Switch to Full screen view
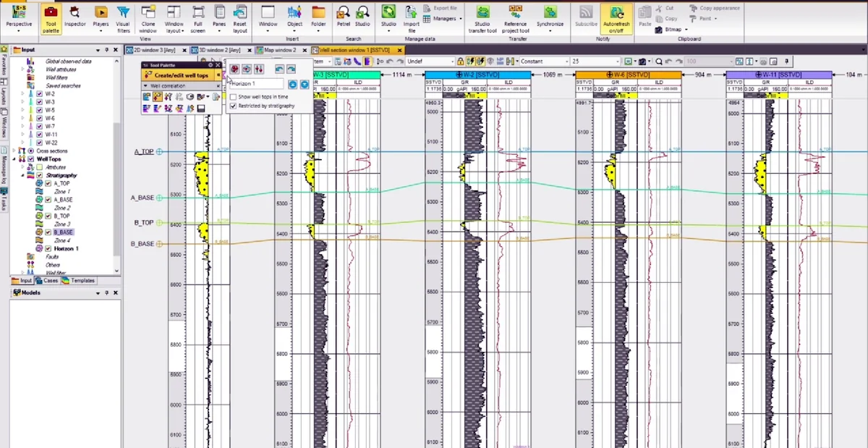Screen dimensions: 868x448 click(198, 18)
